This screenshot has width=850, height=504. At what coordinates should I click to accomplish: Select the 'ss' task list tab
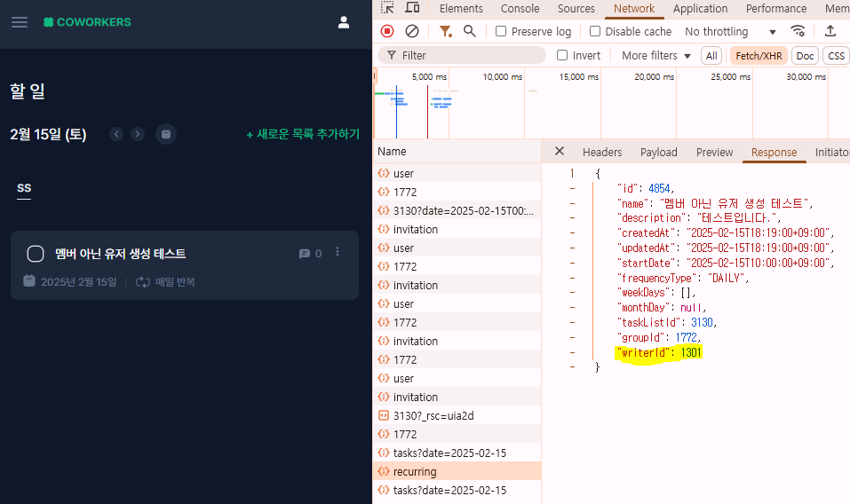pyautogui.click(x=24, y=188)
